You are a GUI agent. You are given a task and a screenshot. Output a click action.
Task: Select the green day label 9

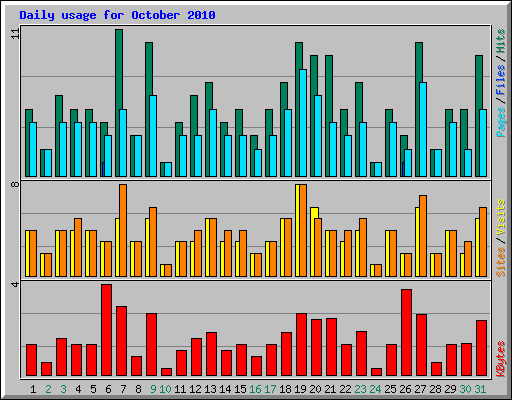pyautogui.click(x=153, y=389)
